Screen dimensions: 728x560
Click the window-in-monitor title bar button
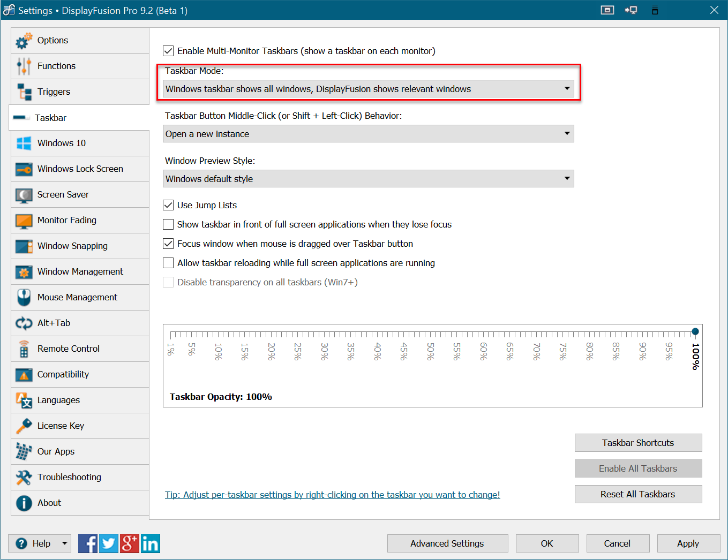click(x=607, y=10)
